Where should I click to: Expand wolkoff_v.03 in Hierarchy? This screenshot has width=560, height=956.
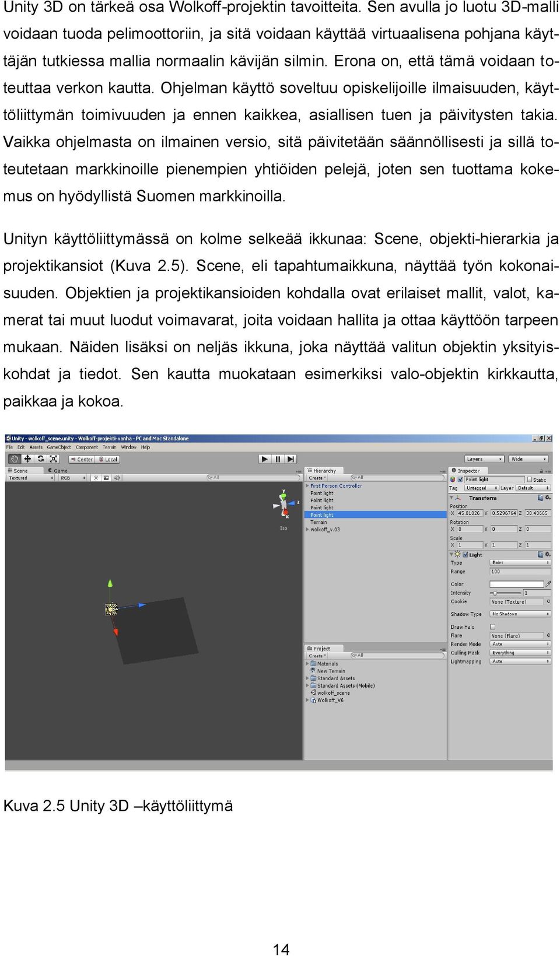click(x=307, y=530)
